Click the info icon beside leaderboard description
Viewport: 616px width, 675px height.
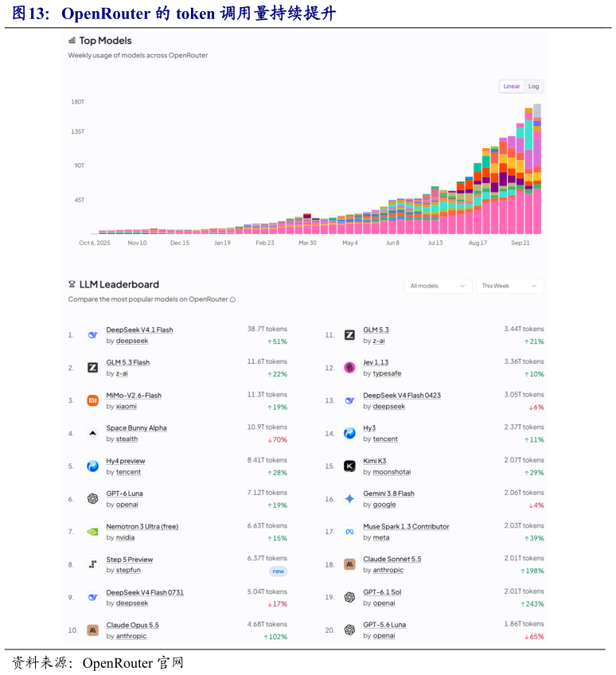tap(232, 299)
